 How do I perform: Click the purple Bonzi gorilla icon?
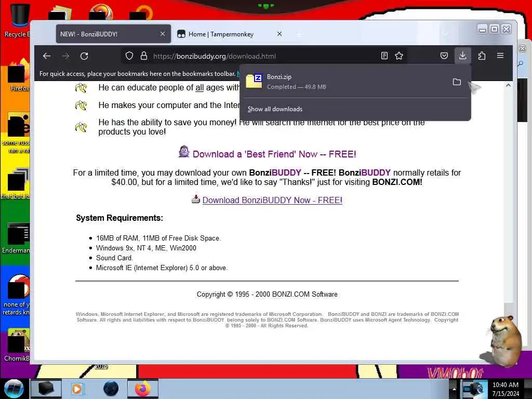point(184,151)
